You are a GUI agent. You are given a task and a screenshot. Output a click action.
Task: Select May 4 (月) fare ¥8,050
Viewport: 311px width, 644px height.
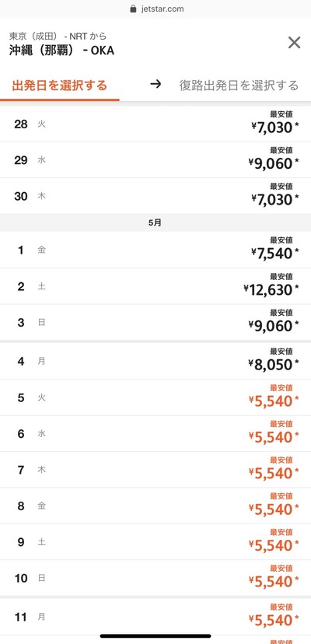pyautogui.click(x=155, y=362)
